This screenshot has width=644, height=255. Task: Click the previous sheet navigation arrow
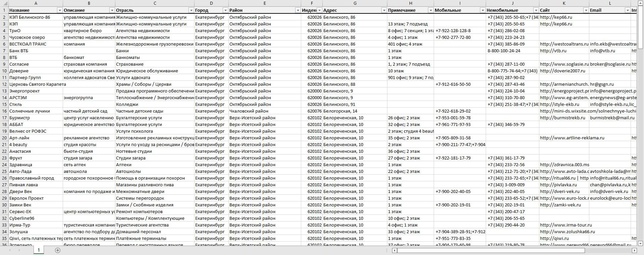[x=10, y=250]
